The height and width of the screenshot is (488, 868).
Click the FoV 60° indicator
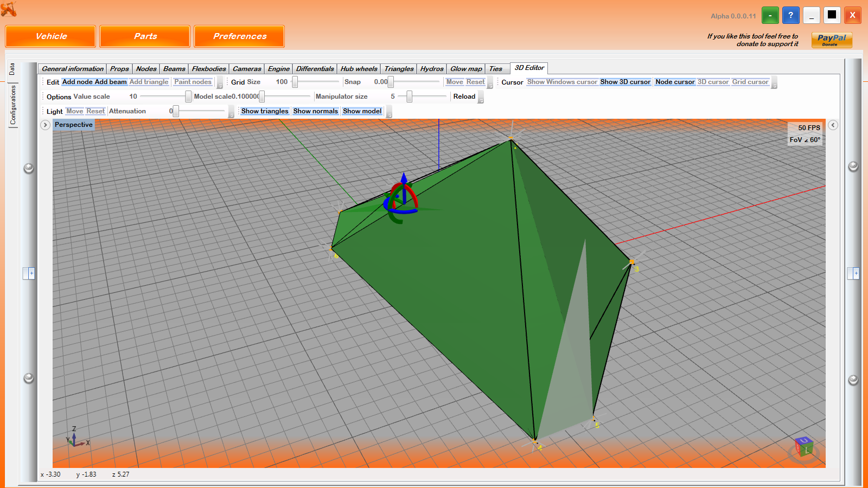tap(805, 140)
